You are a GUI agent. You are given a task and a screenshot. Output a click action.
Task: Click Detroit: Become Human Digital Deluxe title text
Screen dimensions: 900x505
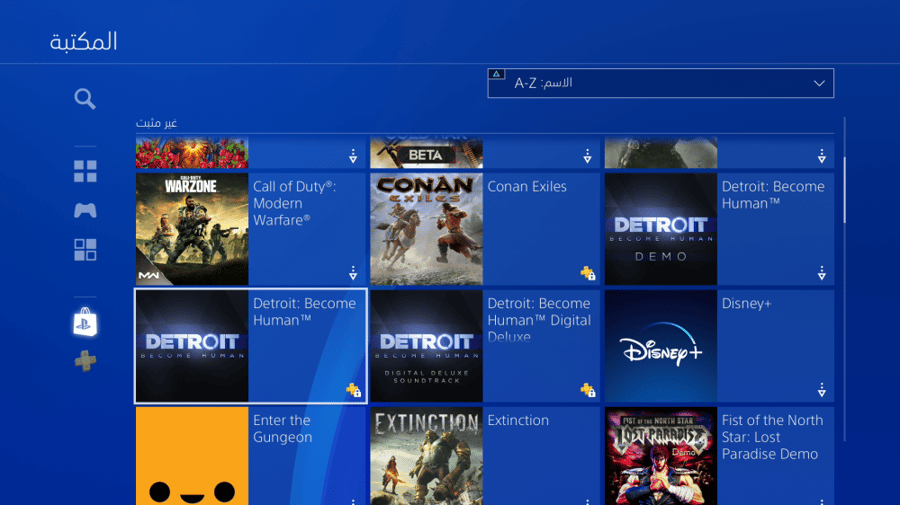coord(539,320)
